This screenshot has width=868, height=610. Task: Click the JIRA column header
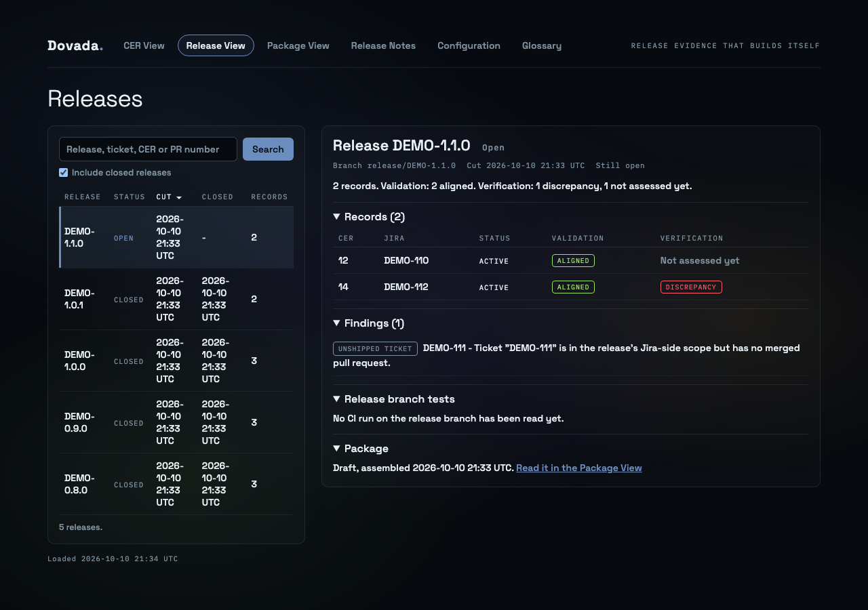[x=395, y=239]
